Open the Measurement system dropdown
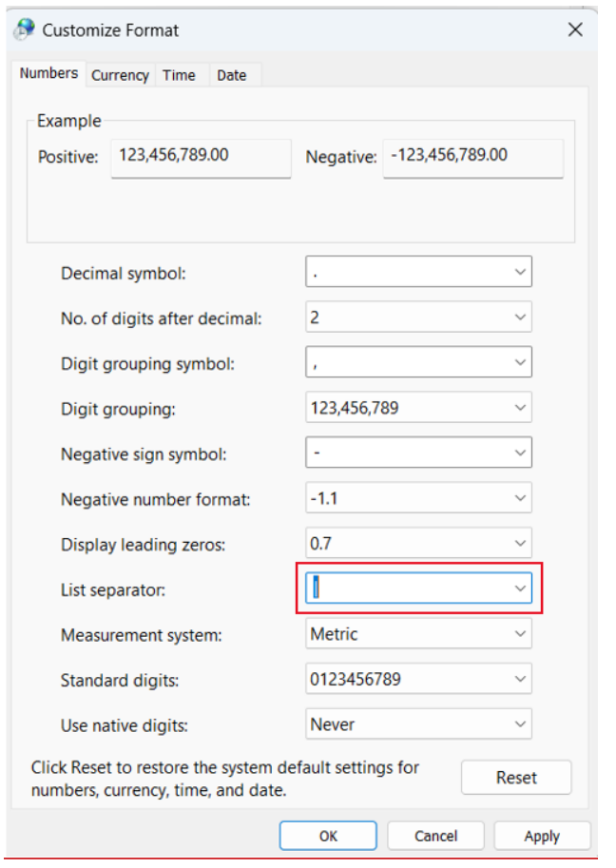Image resolution: width=616 pixels, height=868 pixels. coord(519,634)
